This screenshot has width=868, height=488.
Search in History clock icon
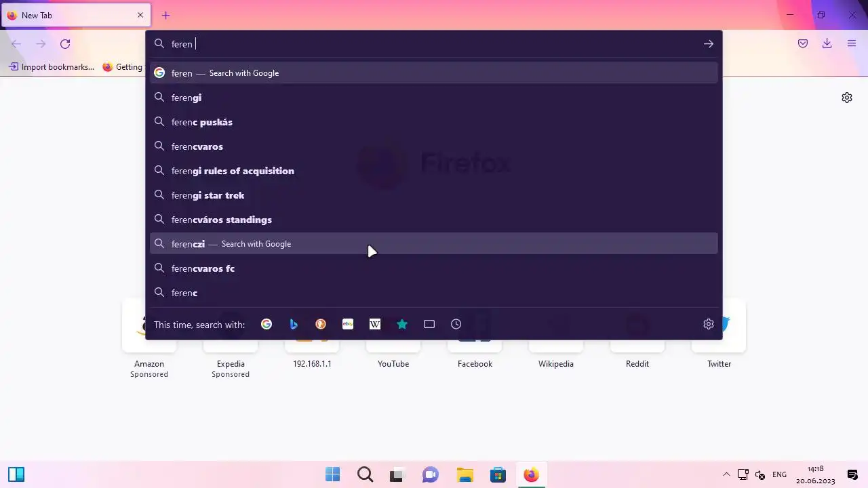tap(456, 325)
